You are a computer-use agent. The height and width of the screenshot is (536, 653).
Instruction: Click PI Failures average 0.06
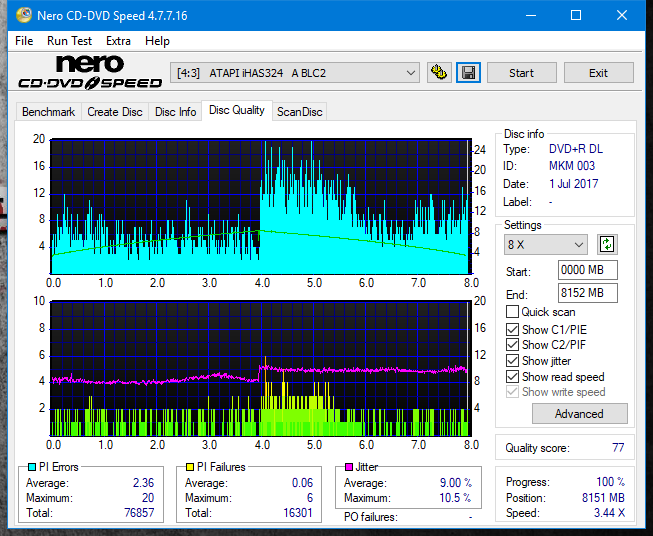(302, 483)
